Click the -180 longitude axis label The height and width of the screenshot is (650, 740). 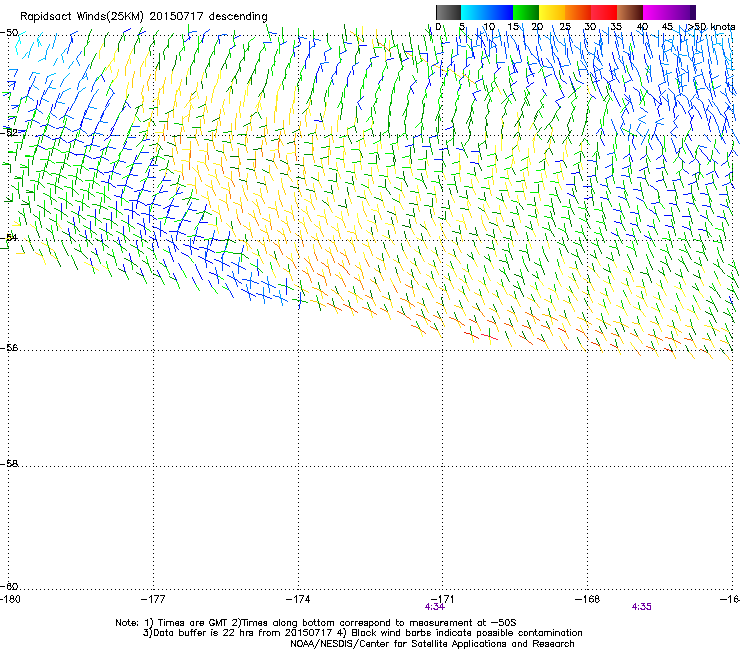[x=10, y=599]
